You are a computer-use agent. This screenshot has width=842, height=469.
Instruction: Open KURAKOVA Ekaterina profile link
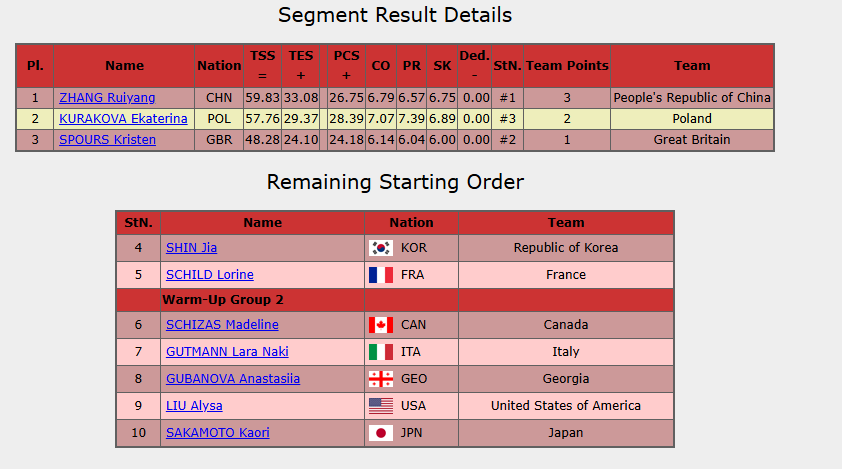click(x=123, y=119)
